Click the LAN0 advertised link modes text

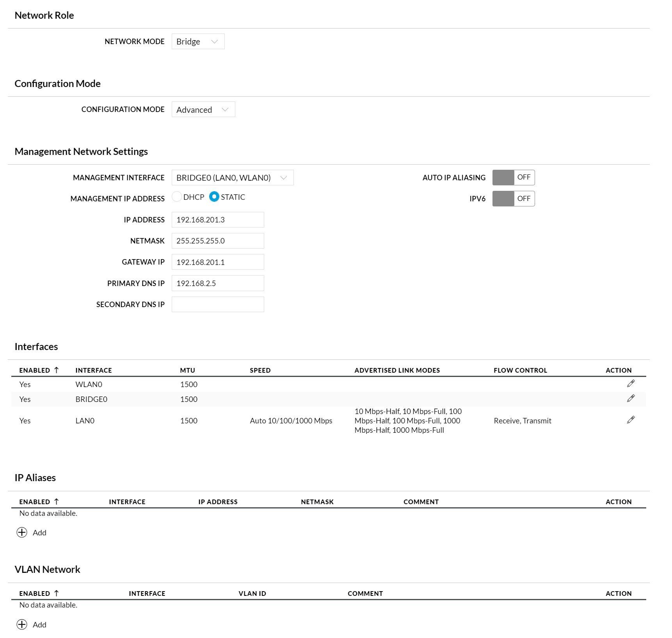click(408, 421)
